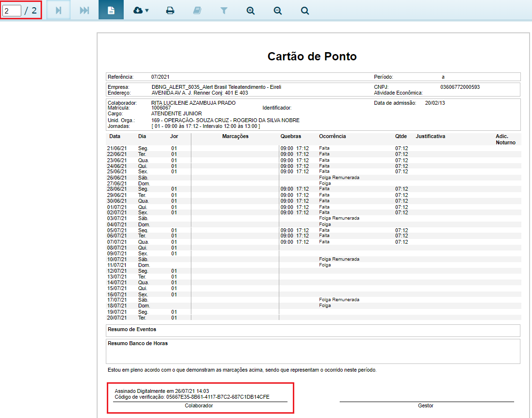Screen dimensions: 532x418
Task: Click the book icon in toolbar
Action: pyautogui.click(x=197, y=10)
